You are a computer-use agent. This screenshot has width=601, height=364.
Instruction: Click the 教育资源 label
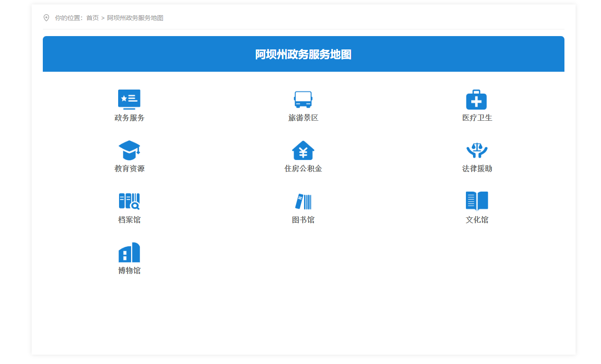coord(129,169)
